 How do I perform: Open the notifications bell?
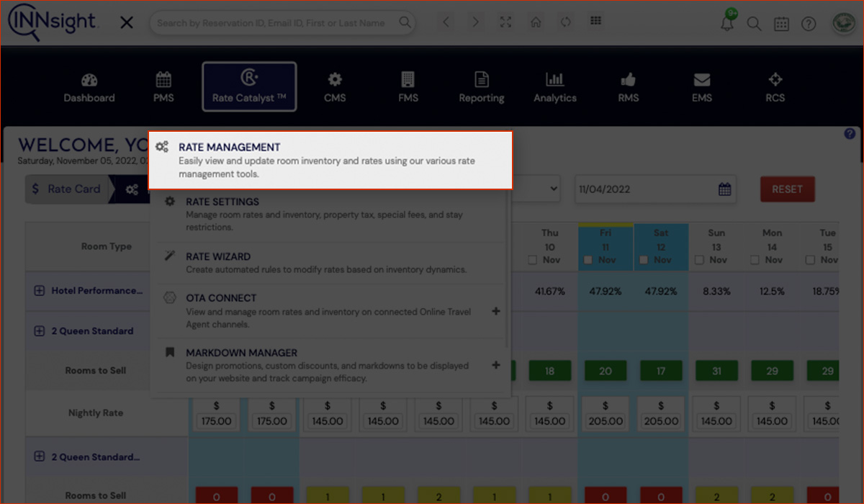pyautogui.click(x=727, y=24)
